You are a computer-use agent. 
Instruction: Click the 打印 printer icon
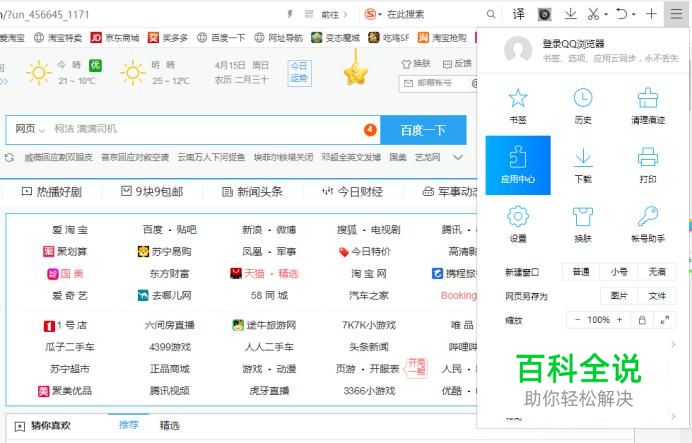point(647,158)
